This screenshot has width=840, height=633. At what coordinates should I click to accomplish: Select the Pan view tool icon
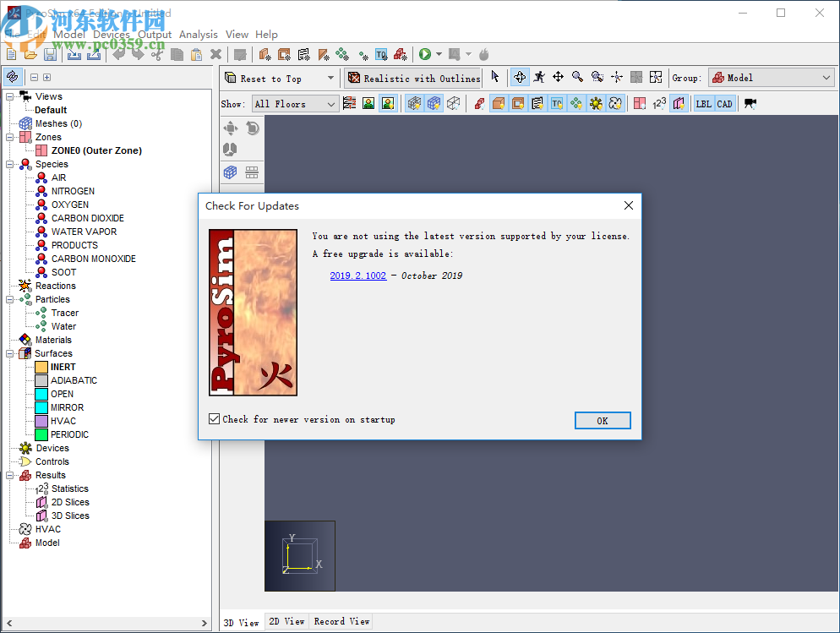(x=558, y=78)
